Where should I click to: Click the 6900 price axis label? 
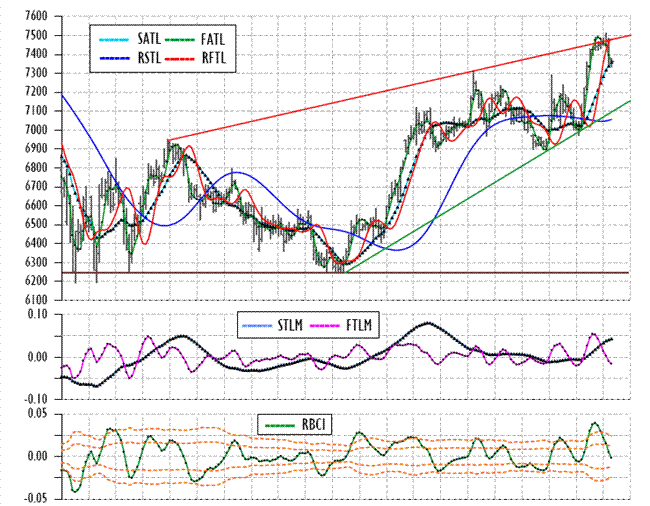click(36, 149)
